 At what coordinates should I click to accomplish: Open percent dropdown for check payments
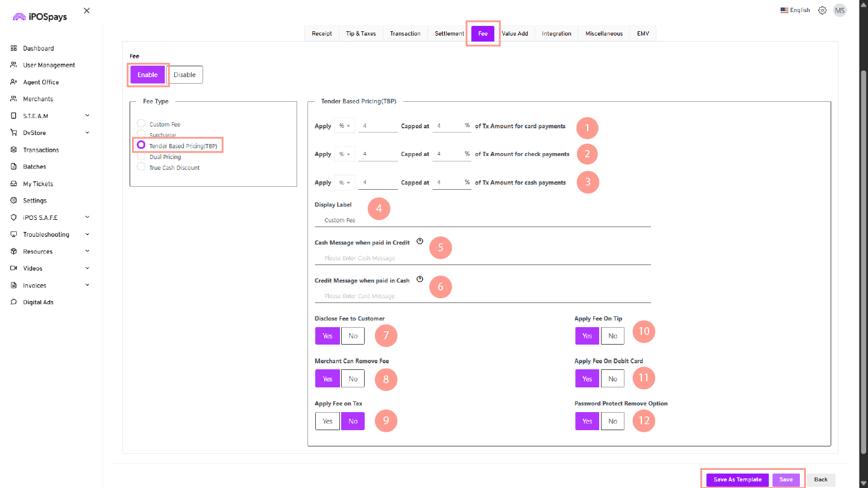tap(344, 154)
